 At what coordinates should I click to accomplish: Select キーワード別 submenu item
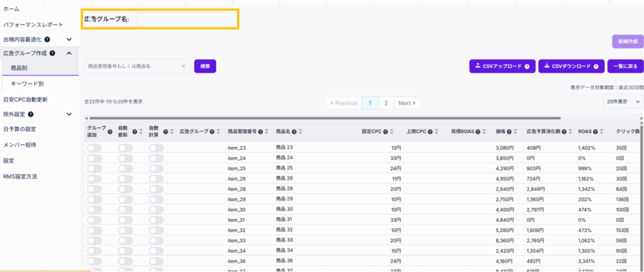click(27, 84)
